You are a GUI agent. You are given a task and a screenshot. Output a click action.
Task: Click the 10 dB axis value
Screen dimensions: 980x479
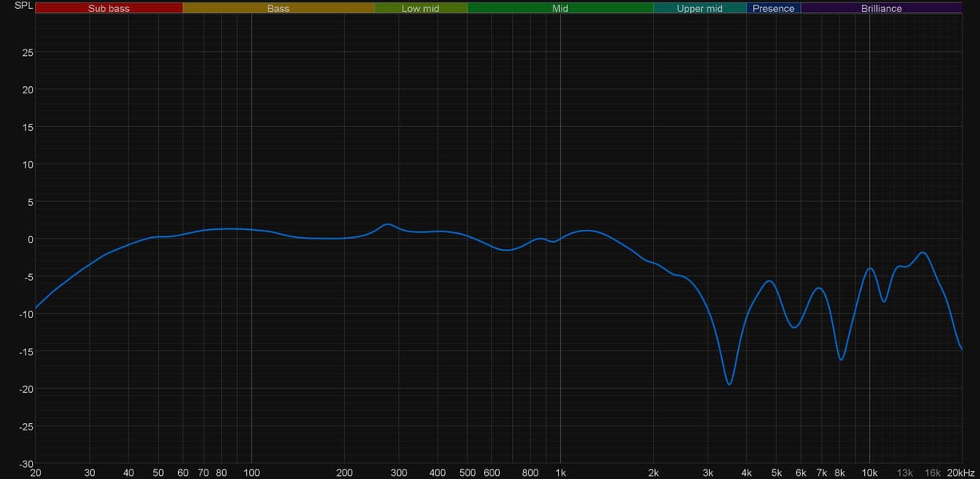pyautogui.click(x=28, y=164)
